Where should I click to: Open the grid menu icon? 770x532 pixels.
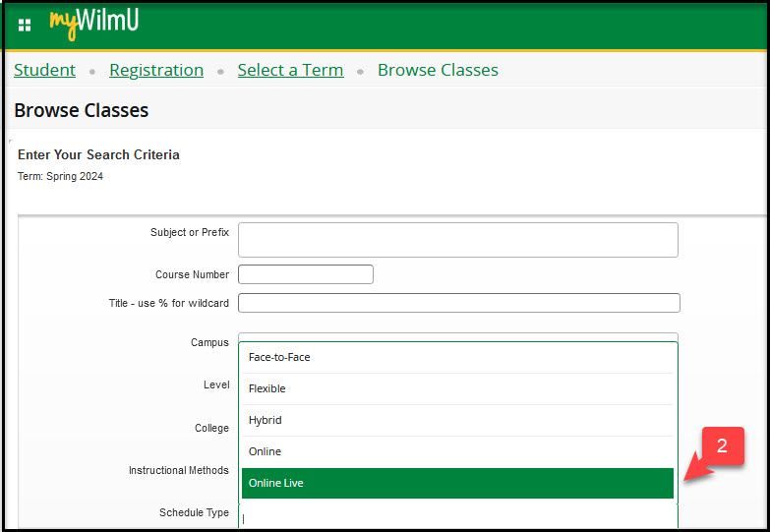coord(25,25)
